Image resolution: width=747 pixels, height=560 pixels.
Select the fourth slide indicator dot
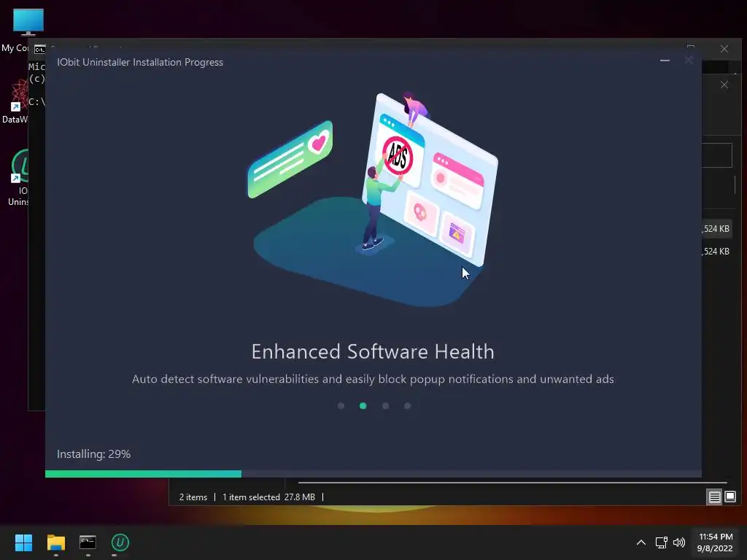(x=407, y=405)
